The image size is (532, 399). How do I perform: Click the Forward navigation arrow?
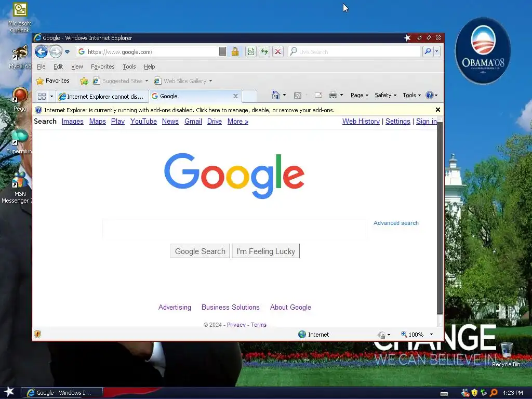[56, 52]
